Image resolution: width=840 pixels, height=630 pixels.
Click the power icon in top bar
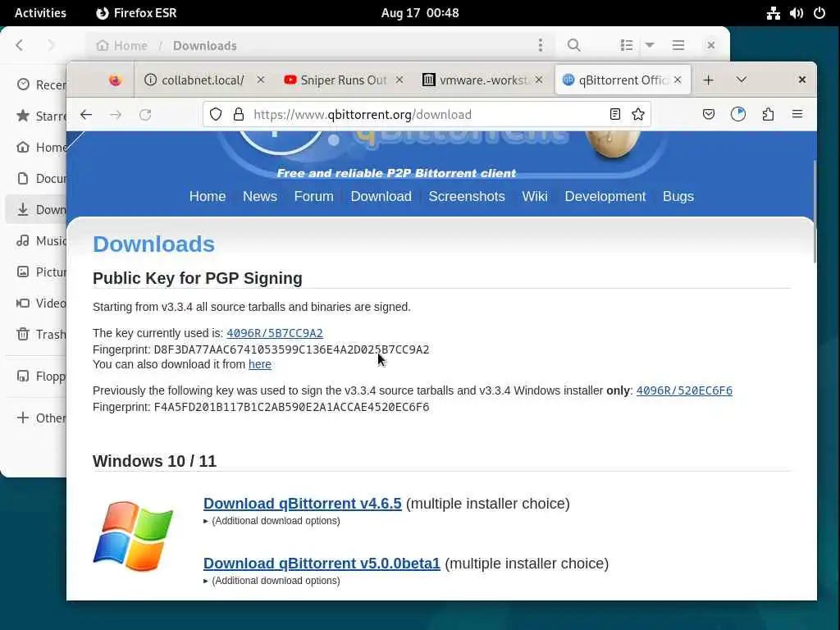click(819, 13)
